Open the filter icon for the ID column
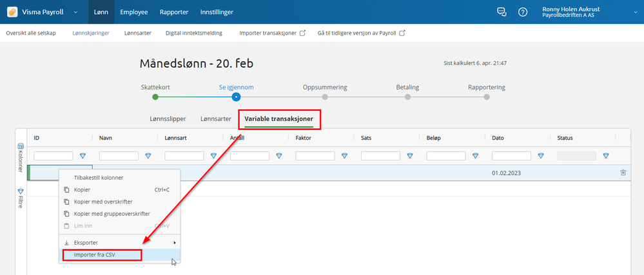The image size is (644, 275). pyautogui.click(x=83, y=156)
